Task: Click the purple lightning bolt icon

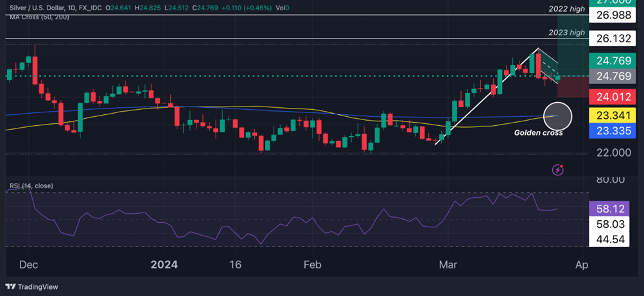Action: click(558, 170)
